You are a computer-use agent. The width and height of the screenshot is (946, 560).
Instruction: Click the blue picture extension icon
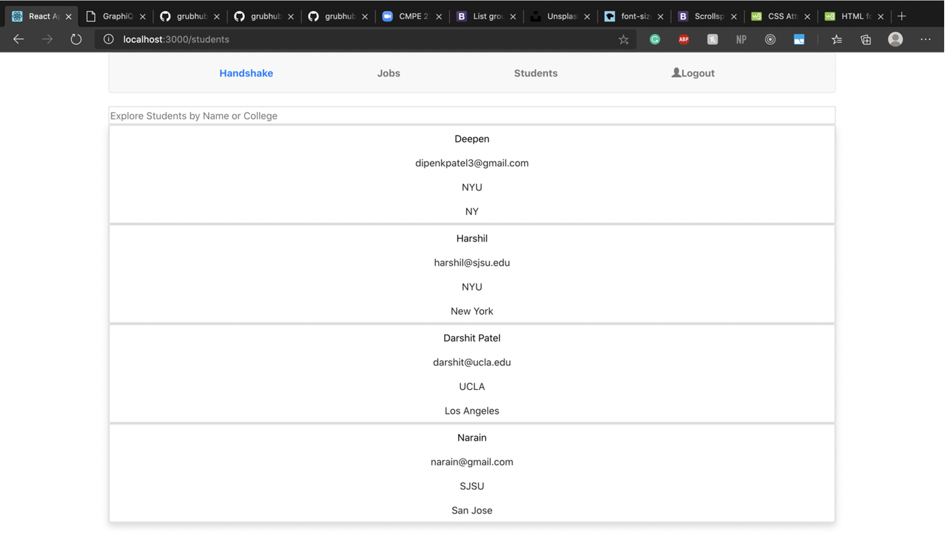(799, 40)
